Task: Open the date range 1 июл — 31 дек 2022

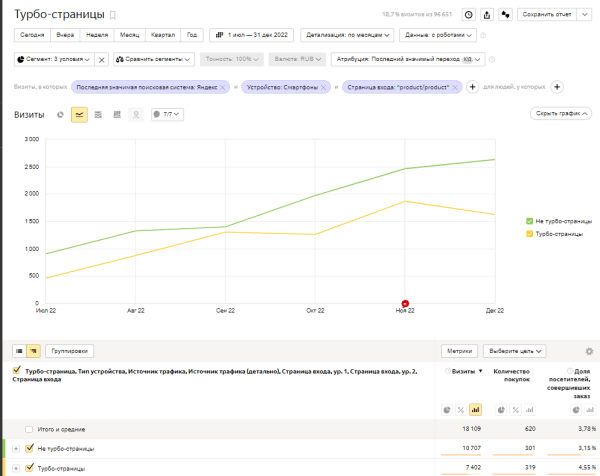Action: coord(250,34)
